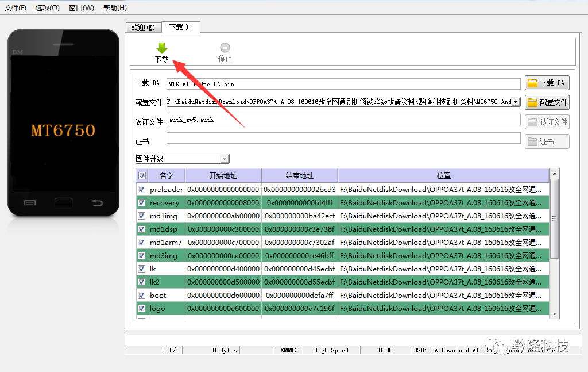The width and height of the screenshot is (588, 372).
Task: Click the Begin Address column header
Action: (223, 176)
